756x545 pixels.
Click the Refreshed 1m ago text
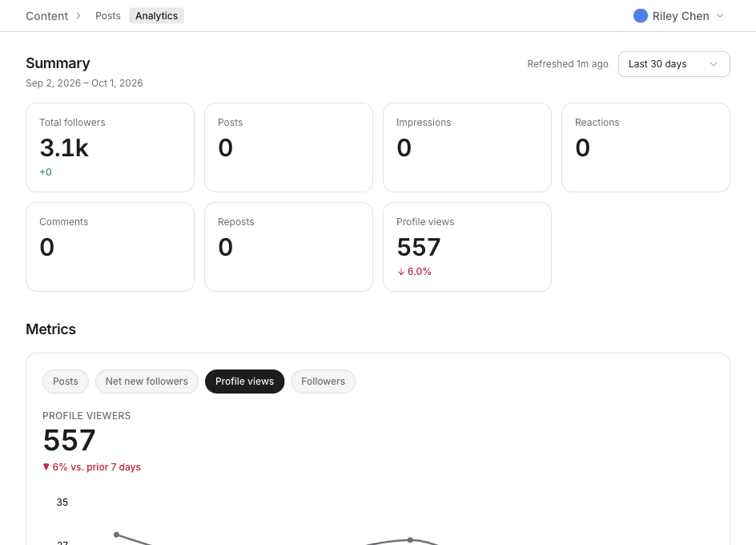point(568,64)
